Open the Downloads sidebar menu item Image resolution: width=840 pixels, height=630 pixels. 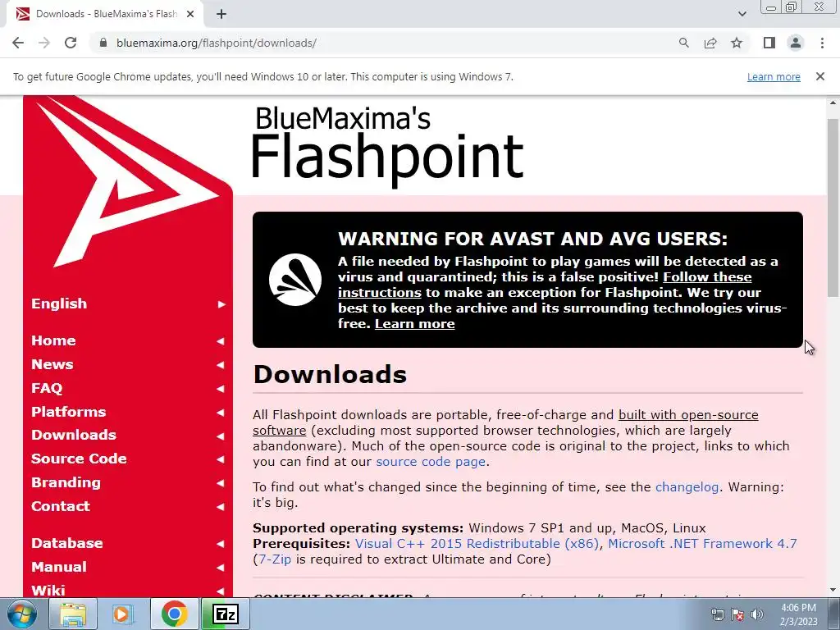click(x=74, y=435)
